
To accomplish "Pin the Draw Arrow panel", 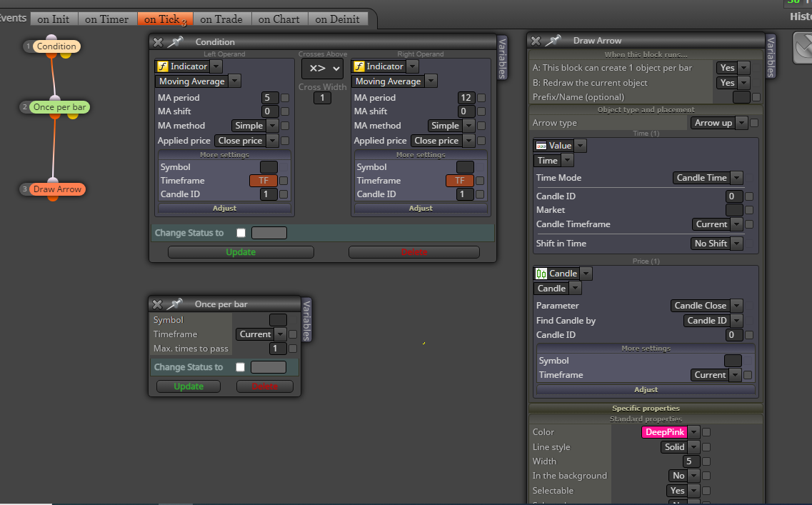I will 553,41.
